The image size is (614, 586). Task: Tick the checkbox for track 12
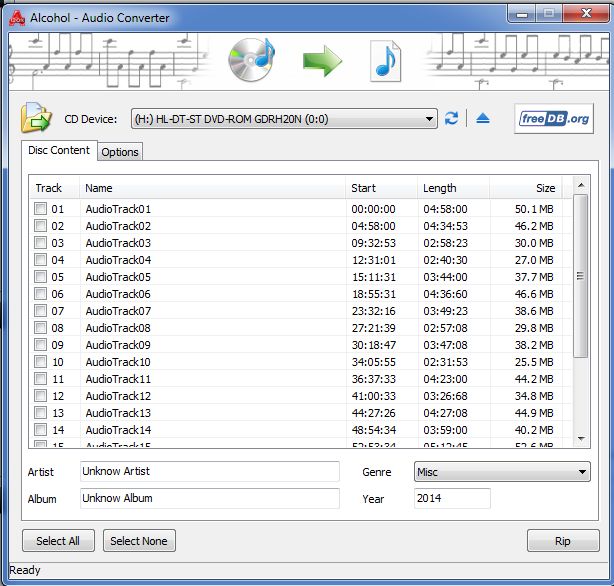click(x=40, y=396)
